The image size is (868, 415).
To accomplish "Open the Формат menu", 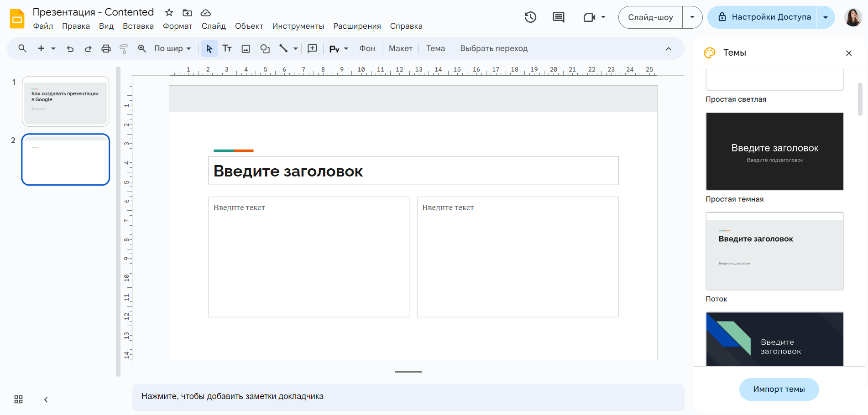I will 178,26.
